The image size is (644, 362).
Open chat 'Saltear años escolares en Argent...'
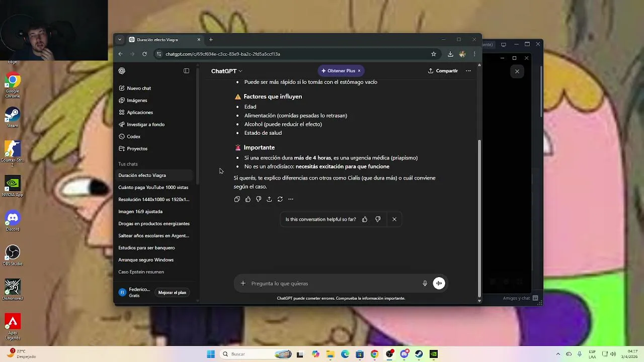click(154, 236)
